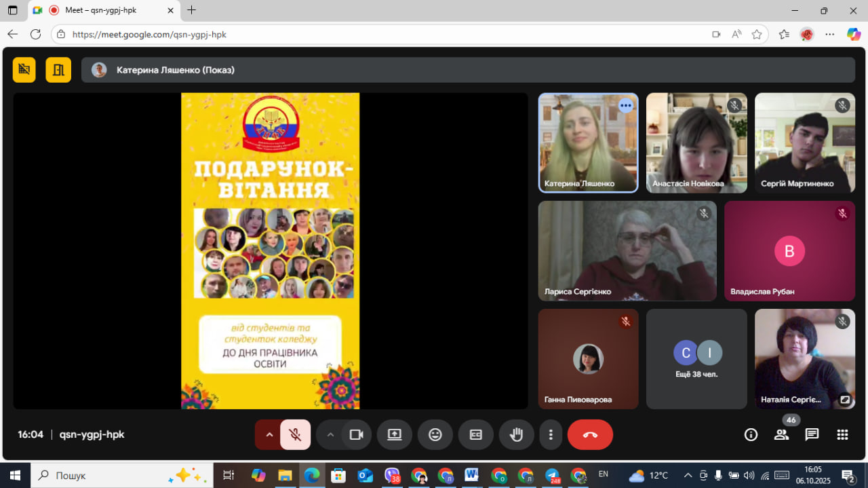This screenshot has height=488, width=868.
Task: Toggle the camera on or off
Action: [356, 435]
